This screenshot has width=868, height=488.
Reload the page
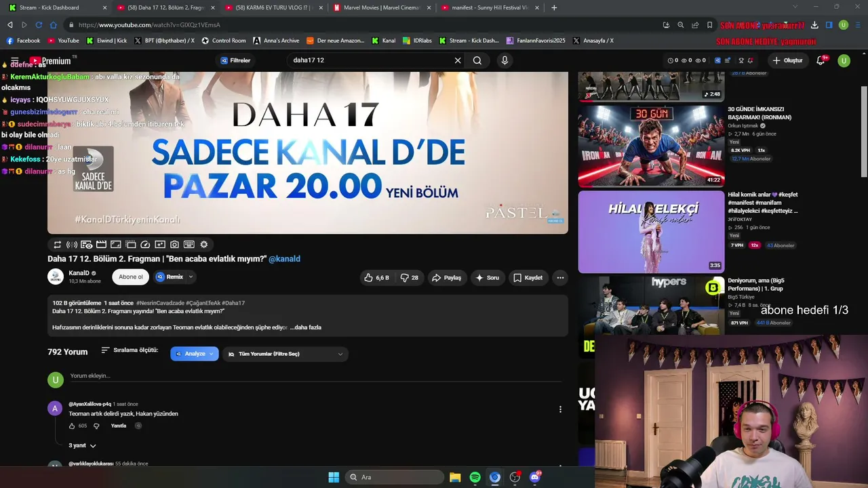tap(39, 25)
